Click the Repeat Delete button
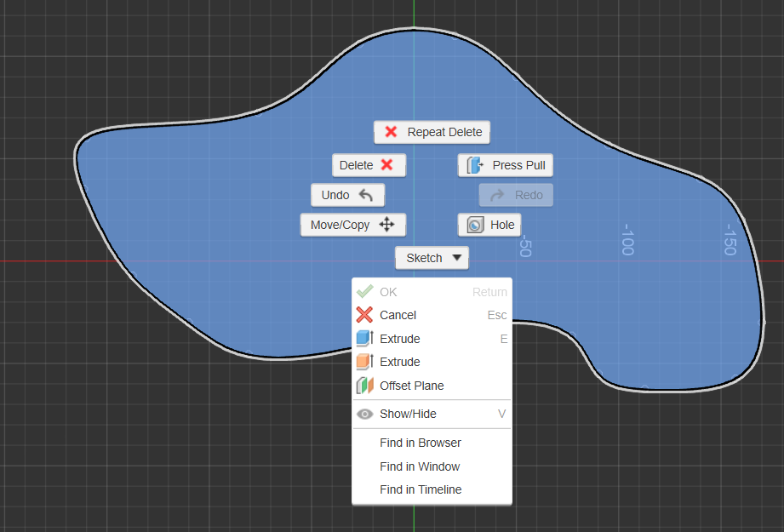This screenshot has width=784, height=532. 432,132
